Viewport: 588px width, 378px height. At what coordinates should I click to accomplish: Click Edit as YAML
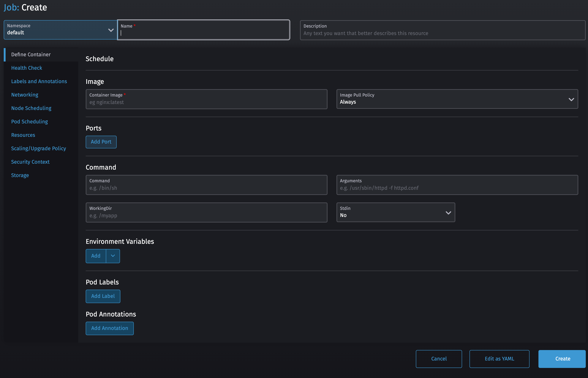499,359
